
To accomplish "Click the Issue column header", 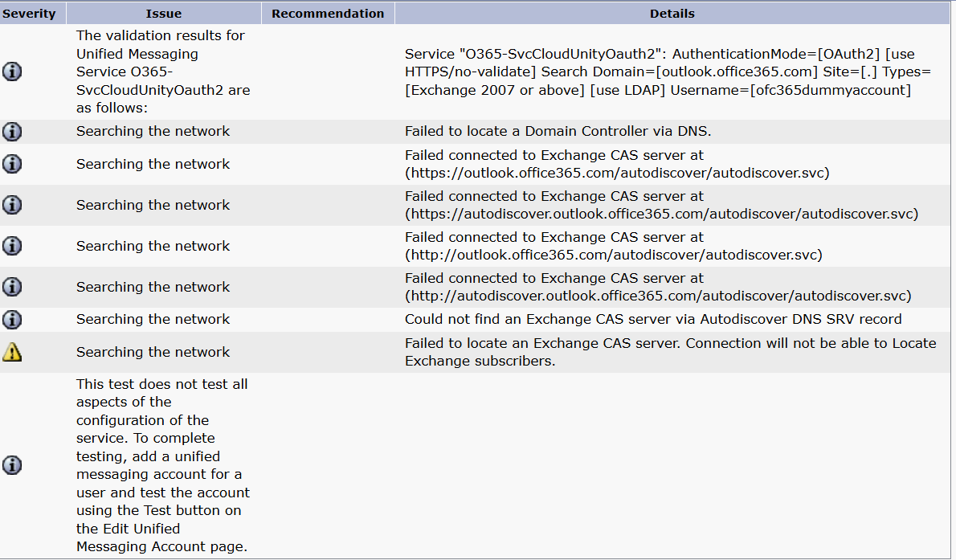I will click(x=164, y=13).
